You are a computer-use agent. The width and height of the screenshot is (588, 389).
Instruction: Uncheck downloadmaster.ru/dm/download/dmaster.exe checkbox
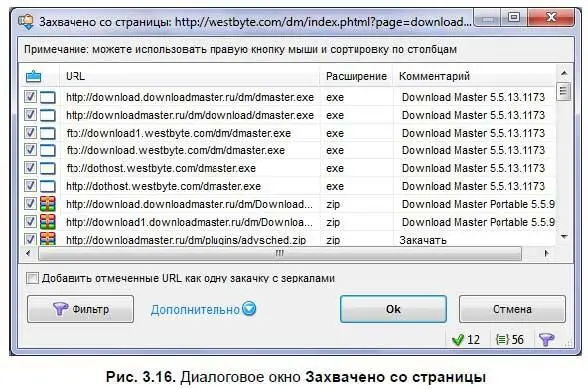tap(30, 114)
